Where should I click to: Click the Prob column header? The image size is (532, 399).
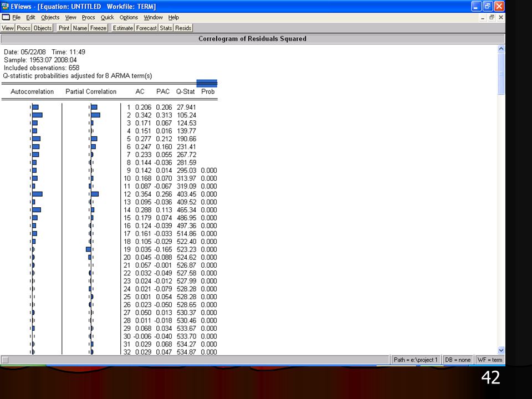point(208,91)
